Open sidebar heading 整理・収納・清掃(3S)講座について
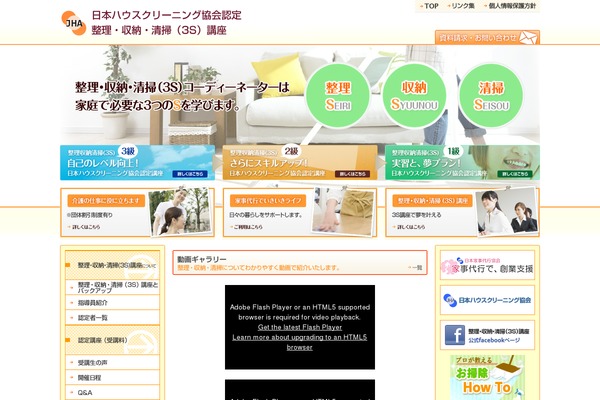 click(112, 265)
